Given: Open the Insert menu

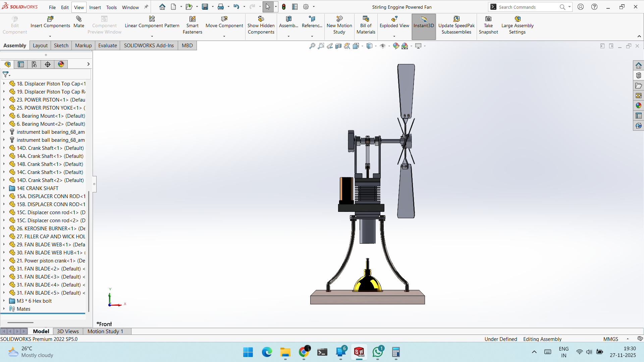Looking at the screenshot, I should (95, 7).
